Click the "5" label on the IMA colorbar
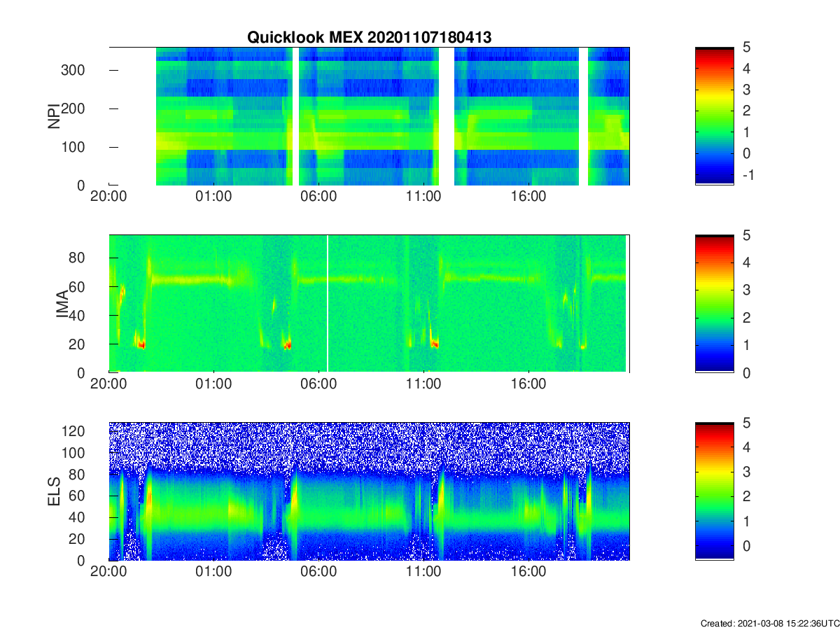840x630 pixels. coord(747,235)
